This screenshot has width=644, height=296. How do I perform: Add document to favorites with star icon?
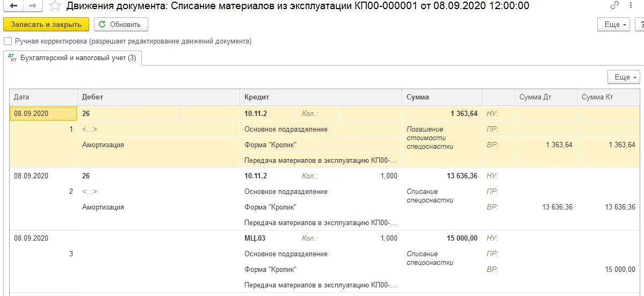(x=55, y=6)
